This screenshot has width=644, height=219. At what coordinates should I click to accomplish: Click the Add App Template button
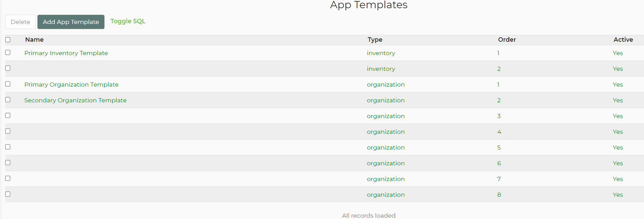point(71,22)
